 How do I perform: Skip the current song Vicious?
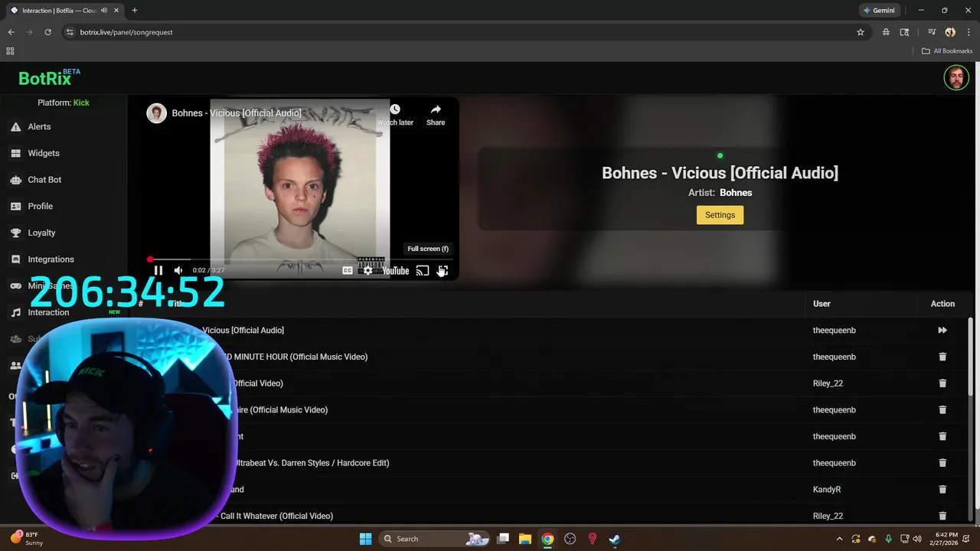[942, 331]
